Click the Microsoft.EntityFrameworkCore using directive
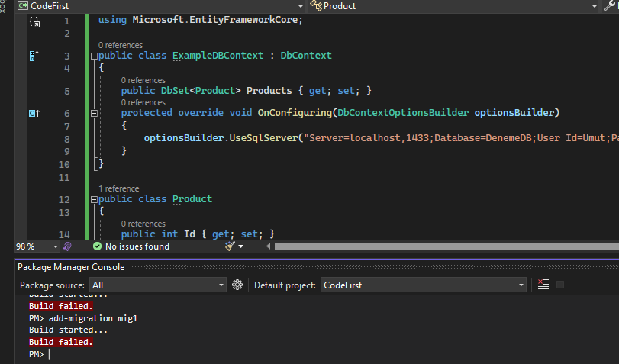 (214, 20)
